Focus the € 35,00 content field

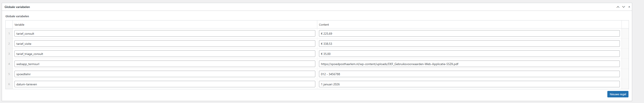[x=469, y=54]
